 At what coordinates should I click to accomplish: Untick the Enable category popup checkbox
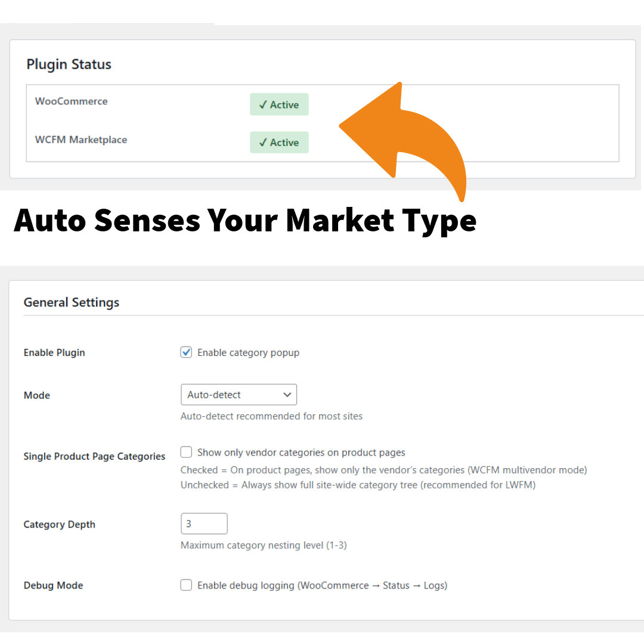pos(186,352)
